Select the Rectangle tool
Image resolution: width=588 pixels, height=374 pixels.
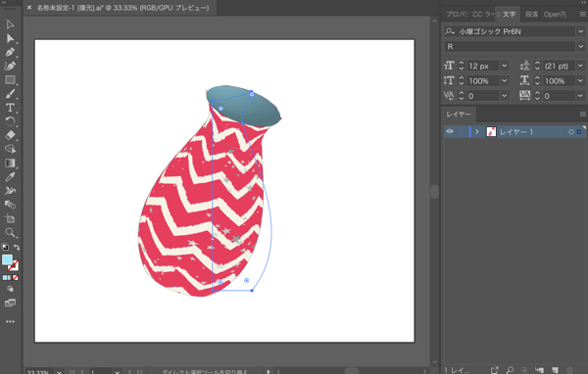pos(10,80)
